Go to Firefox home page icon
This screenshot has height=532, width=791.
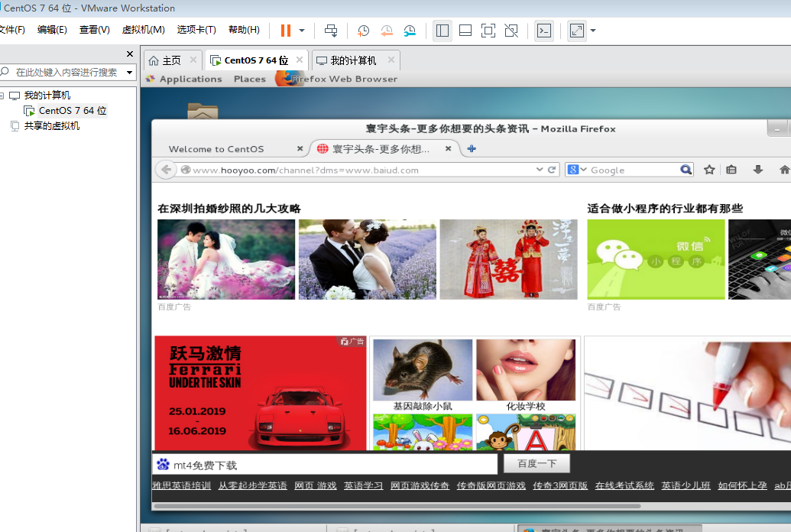784,170
